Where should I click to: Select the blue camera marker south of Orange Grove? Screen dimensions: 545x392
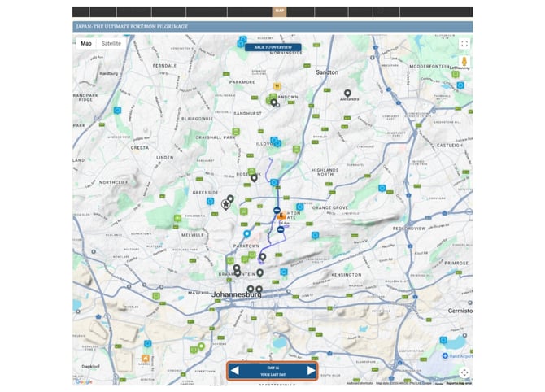pos(315,236)
